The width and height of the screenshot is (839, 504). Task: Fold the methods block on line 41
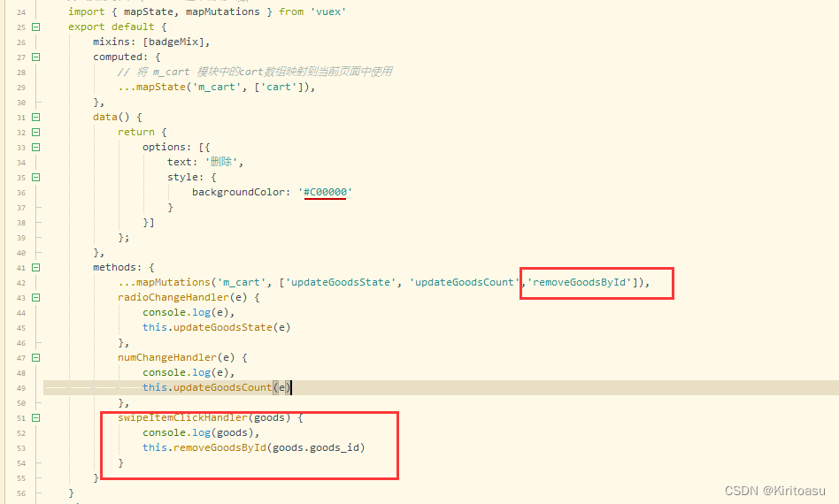coord(36,267)
